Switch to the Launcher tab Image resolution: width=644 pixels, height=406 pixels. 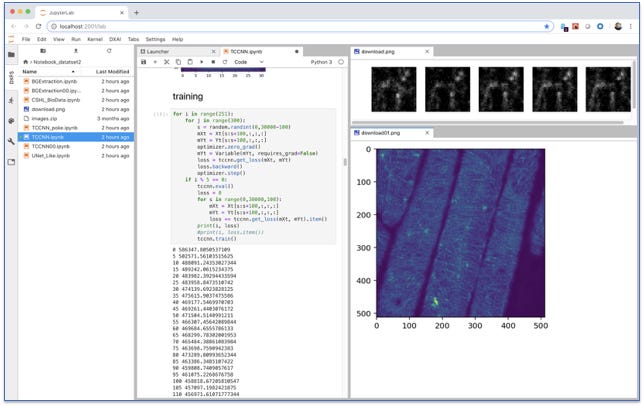click(x=155, y=49)
